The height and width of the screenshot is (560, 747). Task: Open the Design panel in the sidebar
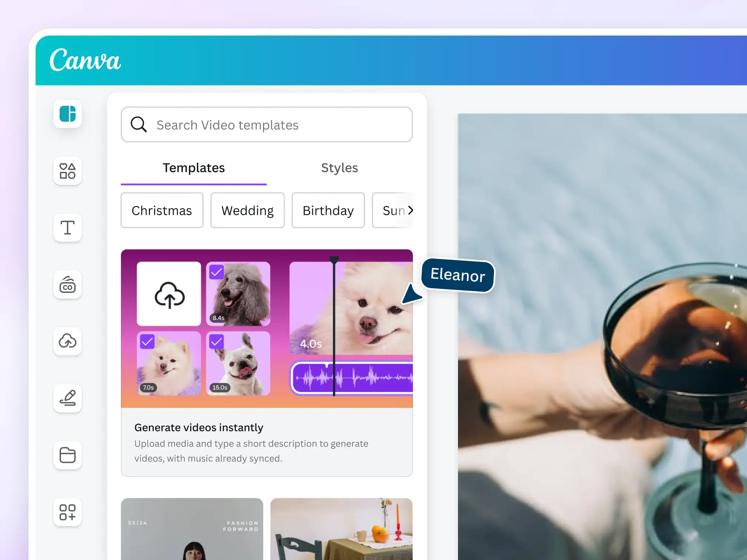pos(67,114)
